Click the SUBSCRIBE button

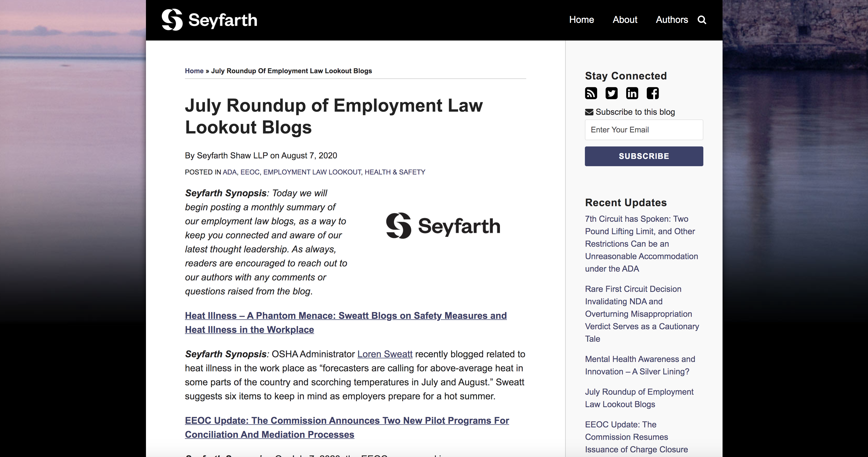644,156
